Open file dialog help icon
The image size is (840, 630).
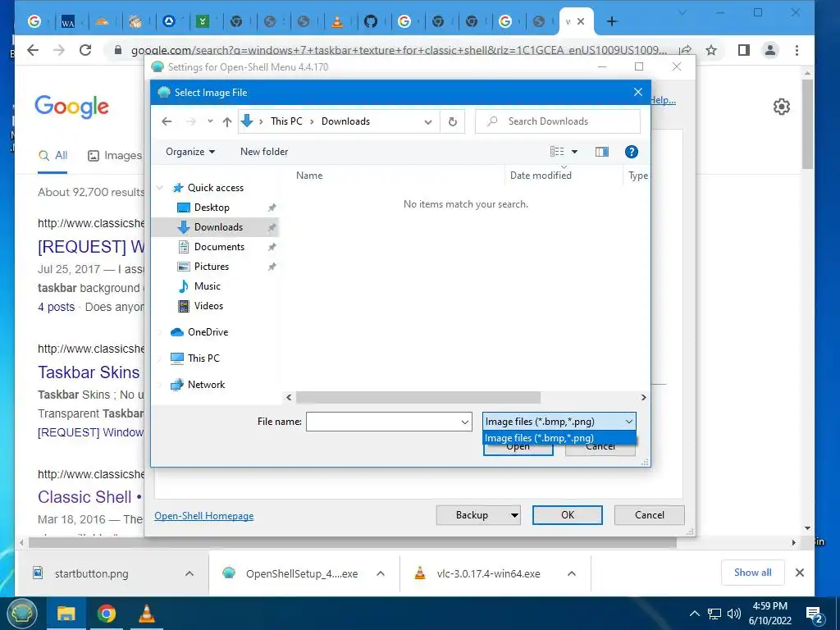click(632, 152)
